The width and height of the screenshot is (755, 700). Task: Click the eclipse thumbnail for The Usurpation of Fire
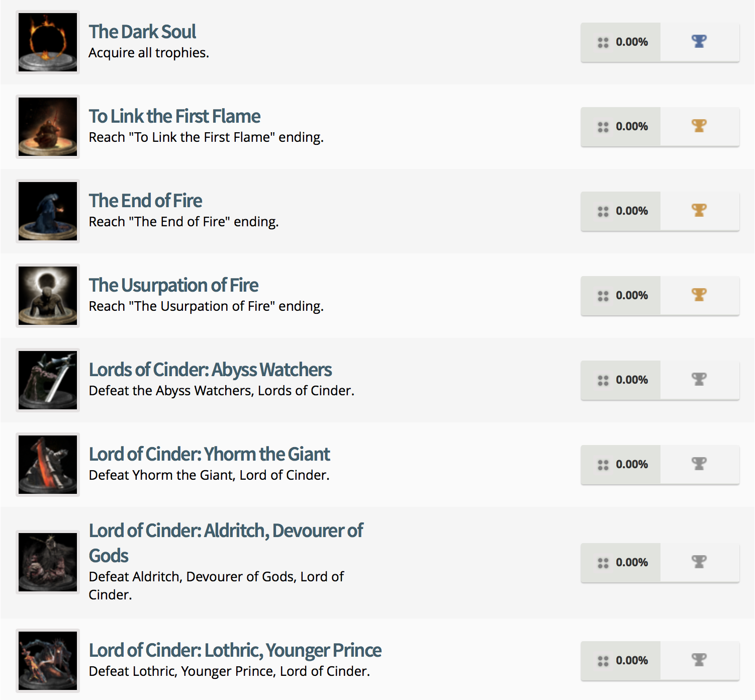[47, 295]
